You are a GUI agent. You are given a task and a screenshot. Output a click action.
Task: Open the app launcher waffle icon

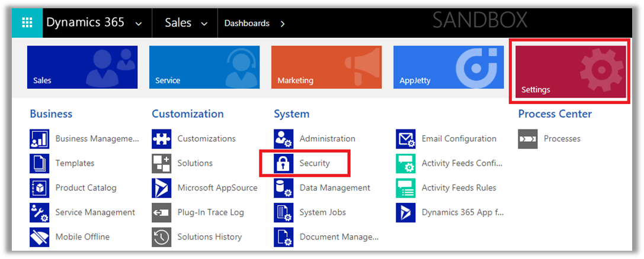[x=27, y=23]
